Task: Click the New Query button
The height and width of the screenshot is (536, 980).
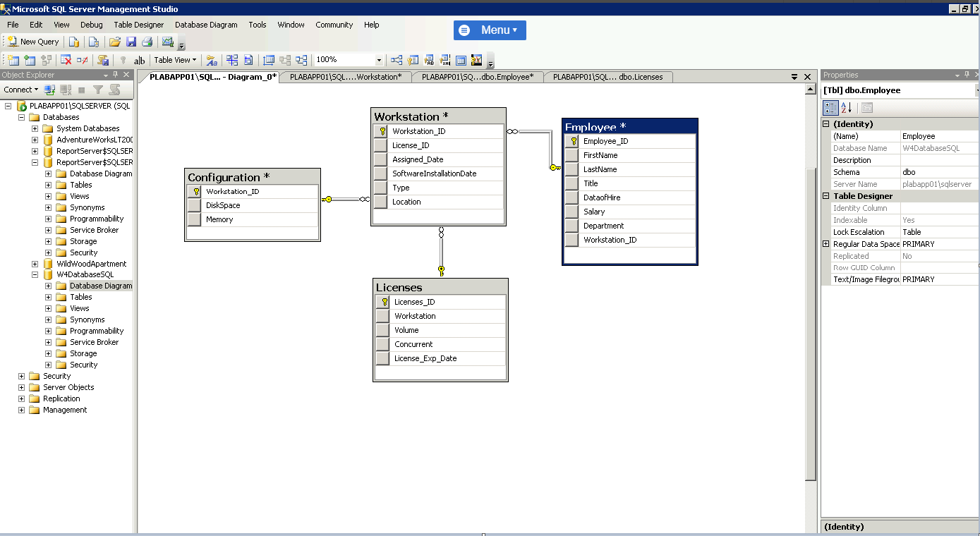Action: coord(33,42)
